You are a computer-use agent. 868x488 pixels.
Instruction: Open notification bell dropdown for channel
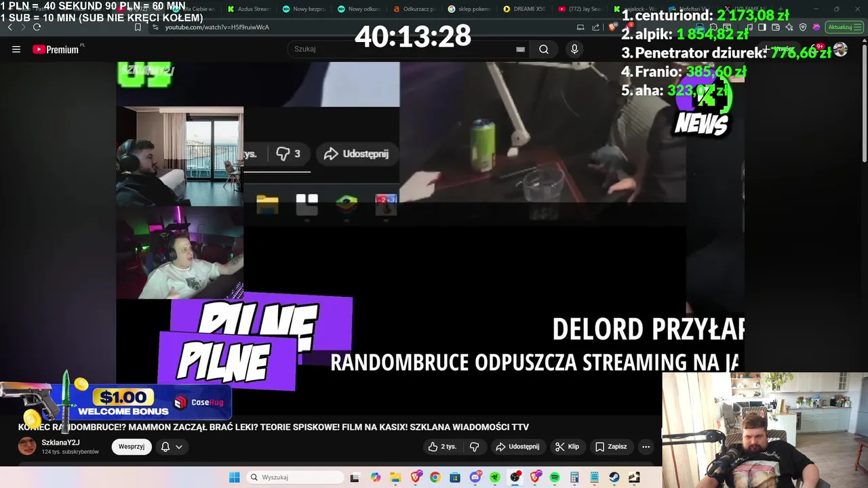click(x=172, y=447)
